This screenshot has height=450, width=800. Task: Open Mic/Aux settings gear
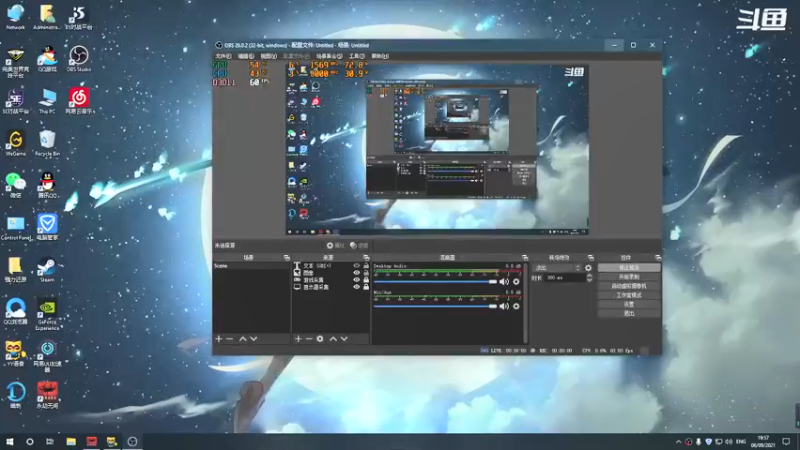pos(516,306)
